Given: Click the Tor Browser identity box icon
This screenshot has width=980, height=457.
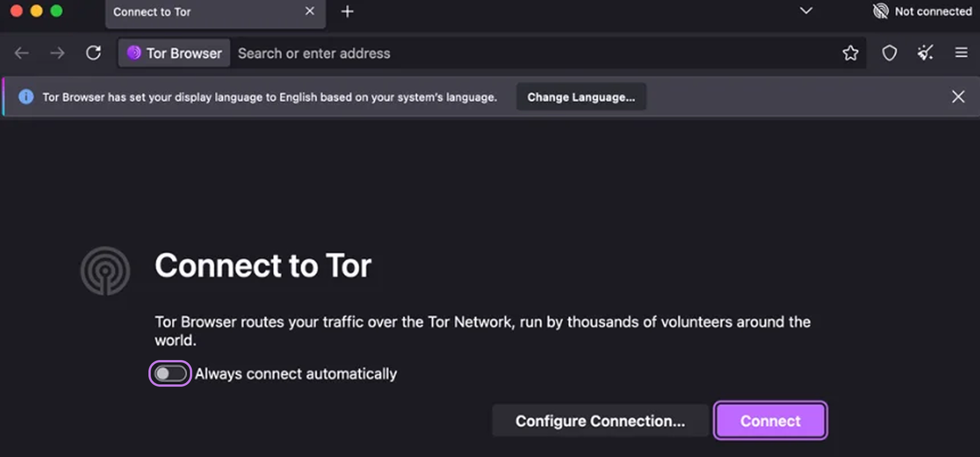Looking at the screenshot, I should (134, 53).
